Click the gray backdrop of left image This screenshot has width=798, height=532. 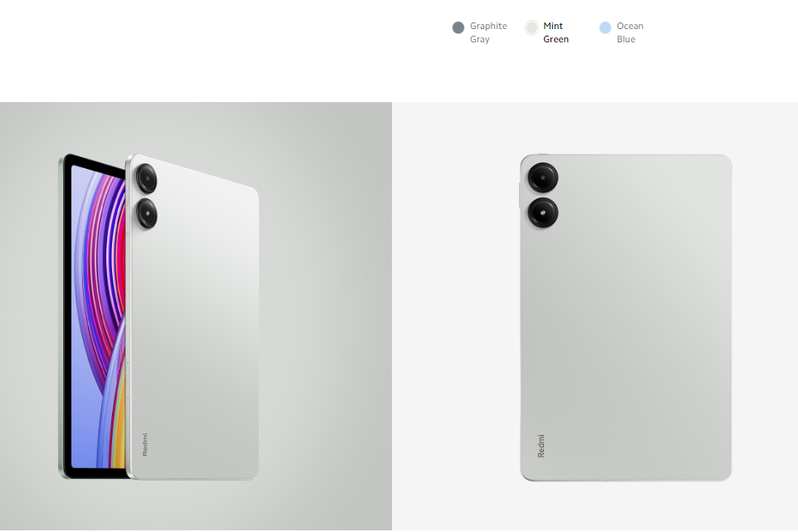pyautogui.click(x=326, y=315)
